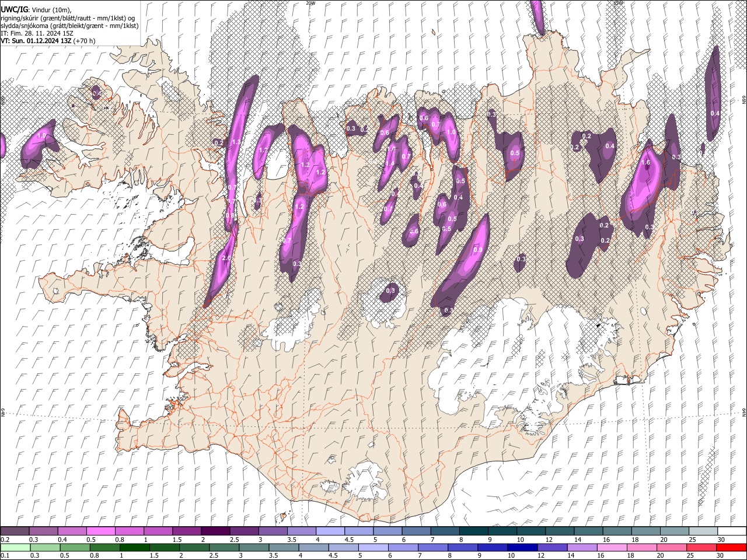Click the 'slydda/snjókoma' legend description line
The width and height of the screenshot is (747, 560).
coord(69,26)
